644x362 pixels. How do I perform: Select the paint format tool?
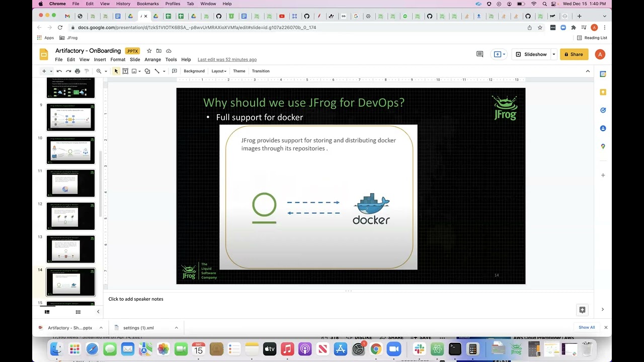[87, 71]
